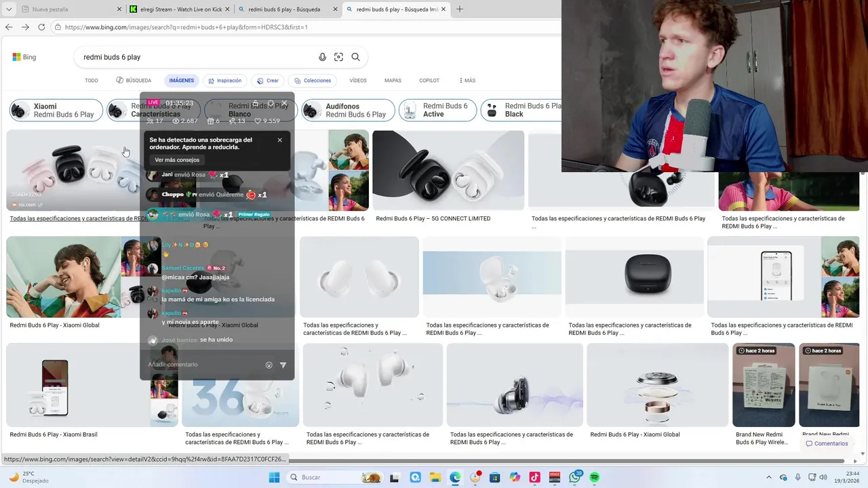Viewport: 868px width, 488px height.
Task: Open the Comentarios feedback button
Action: coord(827,444)
